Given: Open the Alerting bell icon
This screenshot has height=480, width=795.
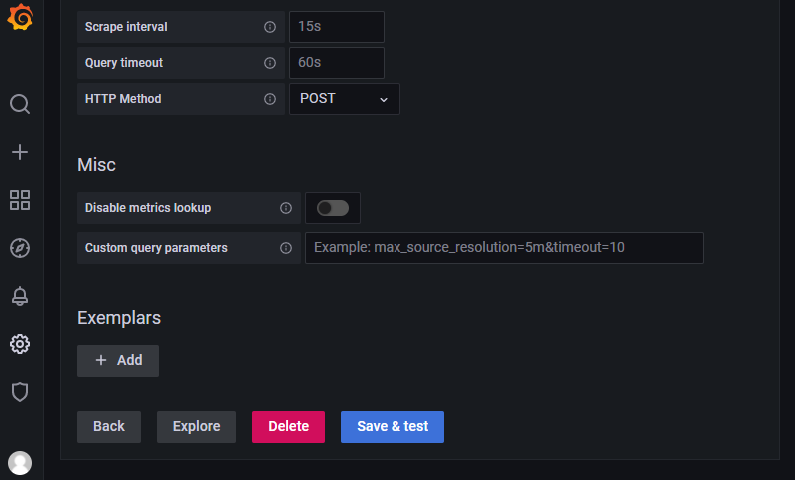Looking at the screenshot, I should pyautogui.click(x=20, y=296).
